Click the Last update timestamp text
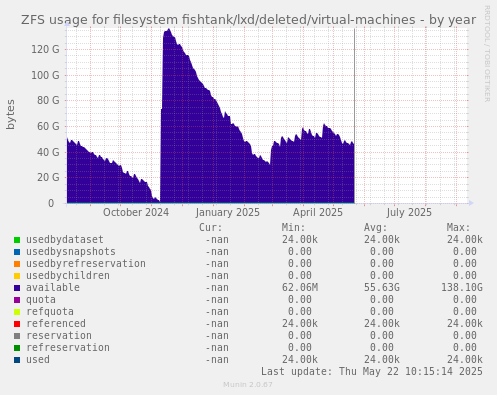Screen dimensions: 497x395 point(372,371)
